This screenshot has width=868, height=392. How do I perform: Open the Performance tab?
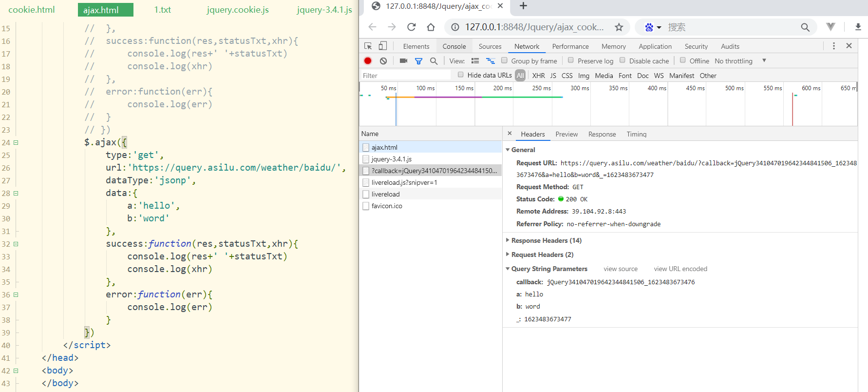[x=570, y=46]
